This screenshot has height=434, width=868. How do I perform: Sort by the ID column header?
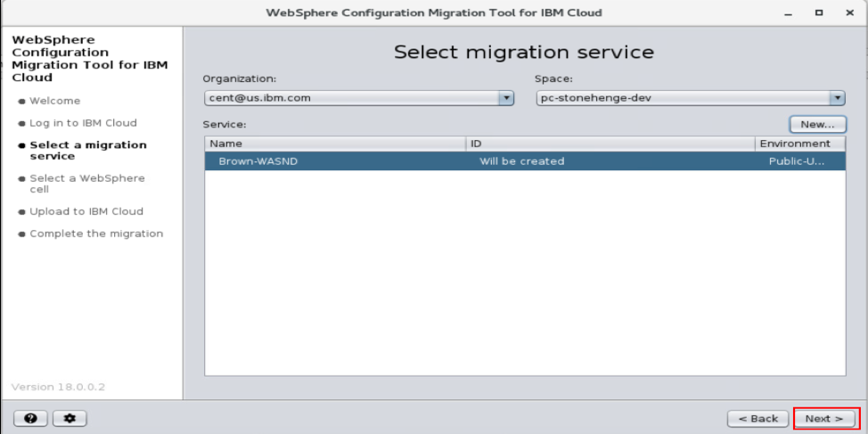pyautogui.click(x=610, y=143)
